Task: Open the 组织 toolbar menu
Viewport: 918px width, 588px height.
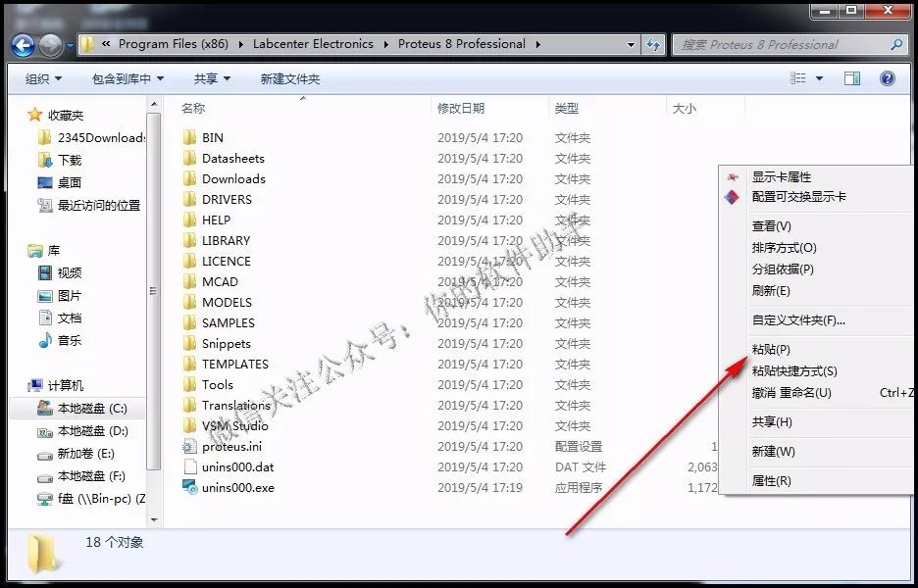Action: point(44,79)
